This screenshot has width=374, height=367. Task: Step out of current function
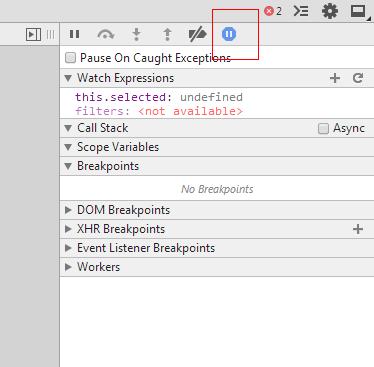pos(167,34)
